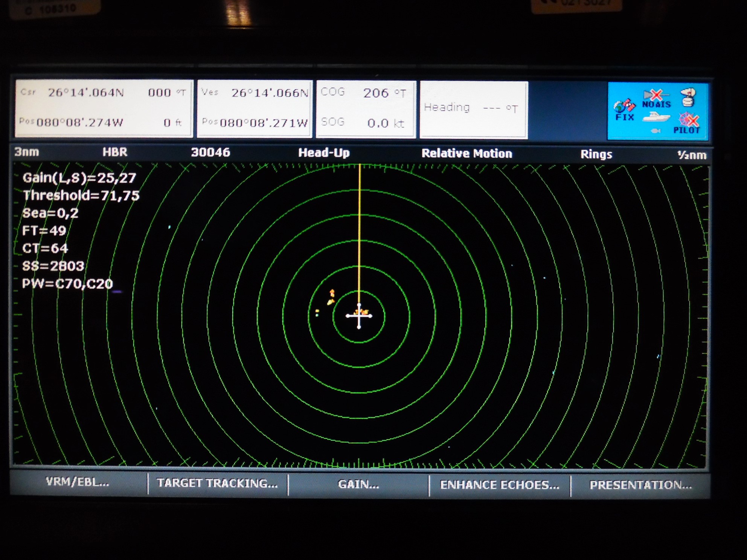Click the Sea=0,2 readout
The width and height of the screenshot is (747, 560).
coord(50,213)
